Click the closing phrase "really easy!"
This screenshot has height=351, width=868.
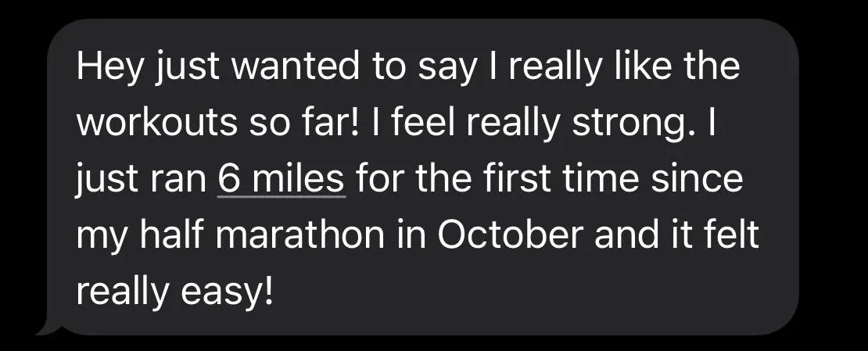coord(175,293)
